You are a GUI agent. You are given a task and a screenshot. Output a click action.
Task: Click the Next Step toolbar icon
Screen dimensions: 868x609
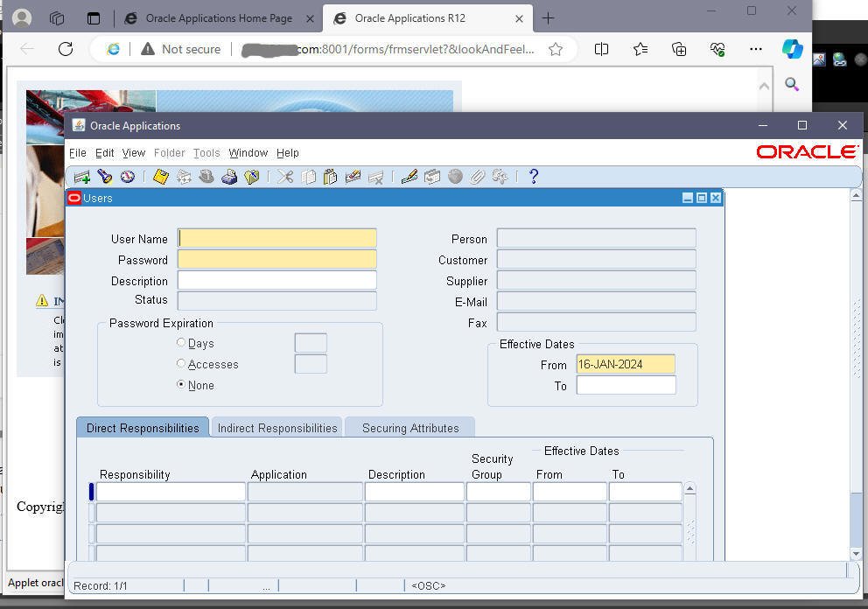pyautogui.click(x=184, y=177)
